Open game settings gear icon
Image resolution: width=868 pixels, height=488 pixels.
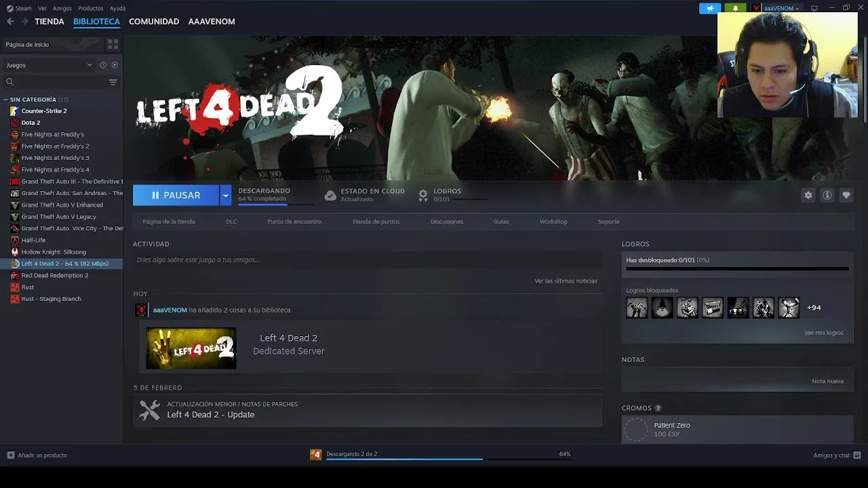point(808,195)
